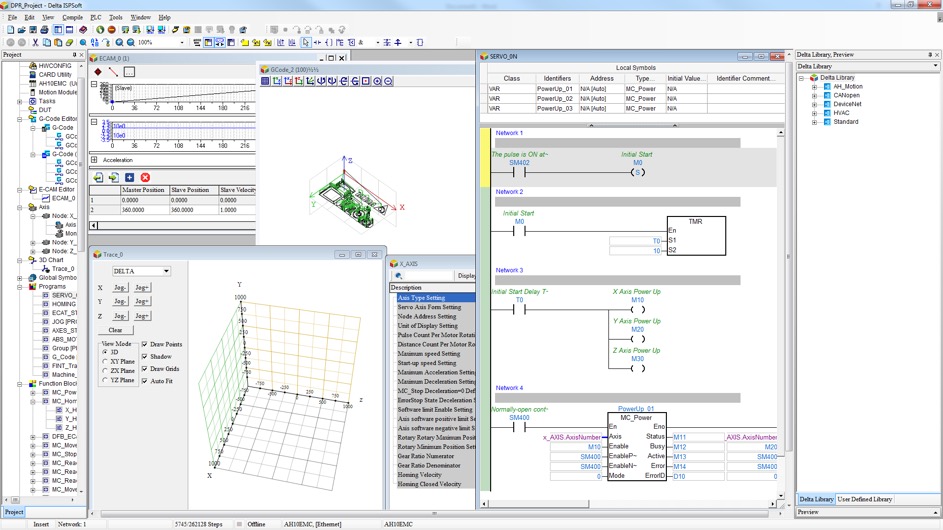Viewport: 943px width, 530px height.
Task: Open the DELTA dropdown in Trace_0 window
Action: (x=166, y=271)
